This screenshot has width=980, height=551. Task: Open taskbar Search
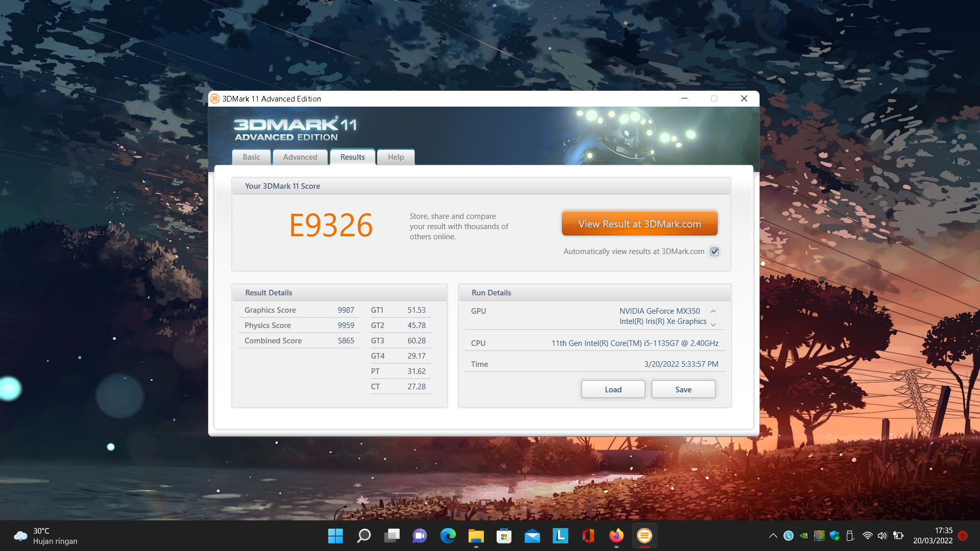(363, 536)
